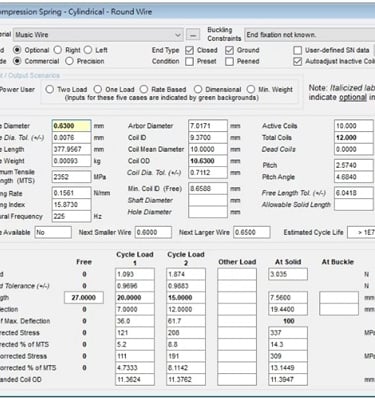Viewport: 375px width, 398px height.
Task: Click the wire Available field showing No
Action: click(x=53, y=232)
